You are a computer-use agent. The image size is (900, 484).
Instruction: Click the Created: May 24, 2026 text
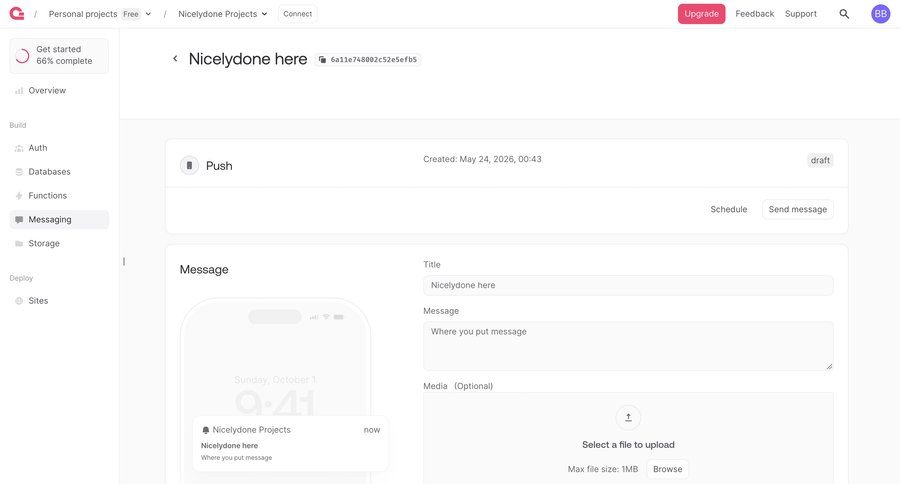coord(482,159)
